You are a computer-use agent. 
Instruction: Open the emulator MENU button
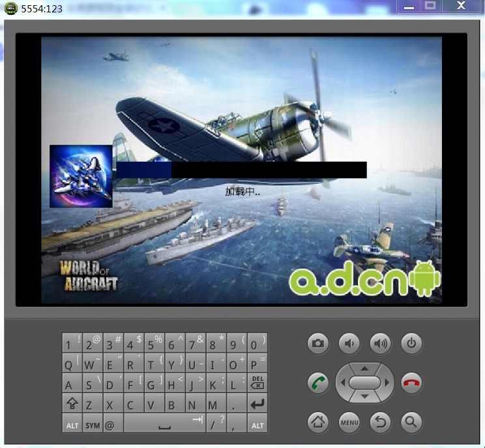click(349, 422)
